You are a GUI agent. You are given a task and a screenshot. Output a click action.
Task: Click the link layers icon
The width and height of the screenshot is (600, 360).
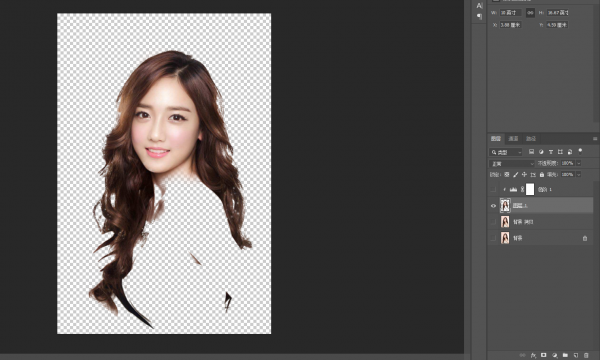coord(522,355)
